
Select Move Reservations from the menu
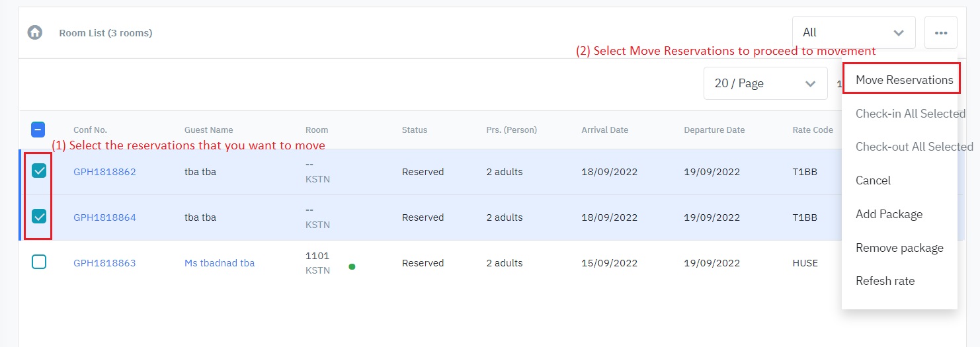tap(904, 80)
